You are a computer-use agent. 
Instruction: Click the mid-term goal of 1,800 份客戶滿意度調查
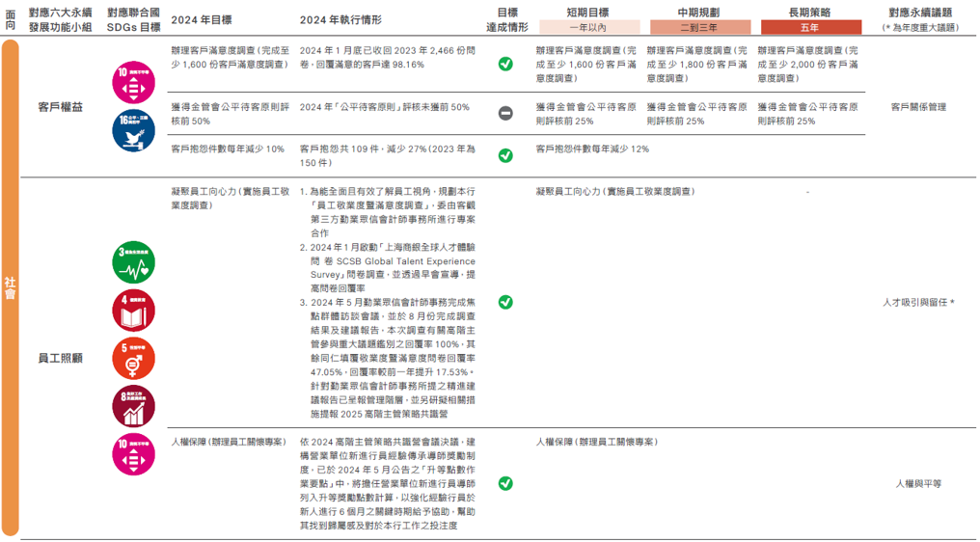[696, 65]
